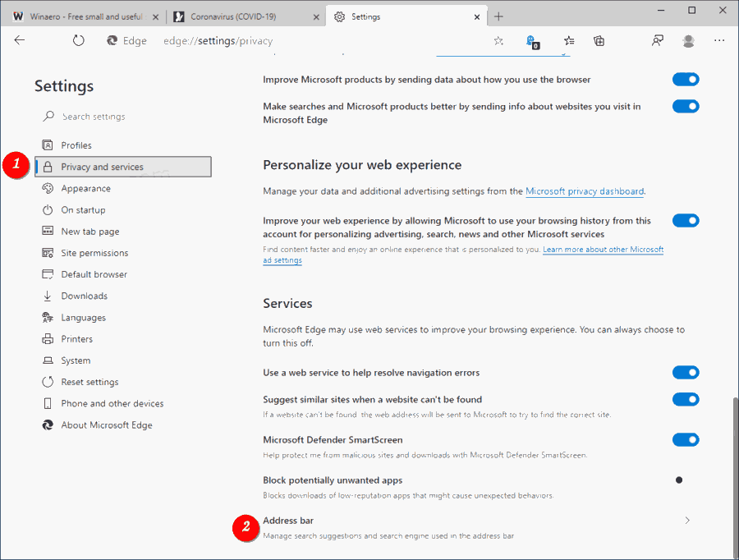The image size is (739, 560).
Task: Open Downloads settings label
Action: pos(85,296)
